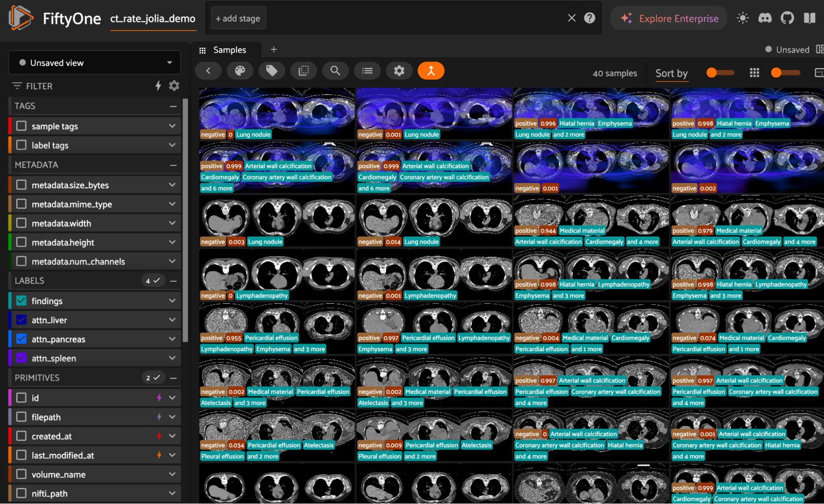
Task: Toggle light mode sun icon
Action: point(742,18)
